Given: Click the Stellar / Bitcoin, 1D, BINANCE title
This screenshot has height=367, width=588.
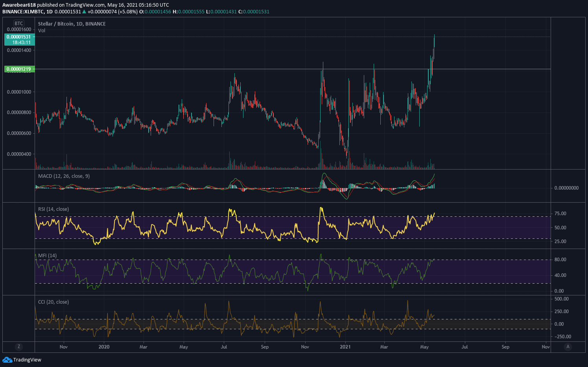Looking at the screenshot, I should pyautogui.click(x=72, y=24).
